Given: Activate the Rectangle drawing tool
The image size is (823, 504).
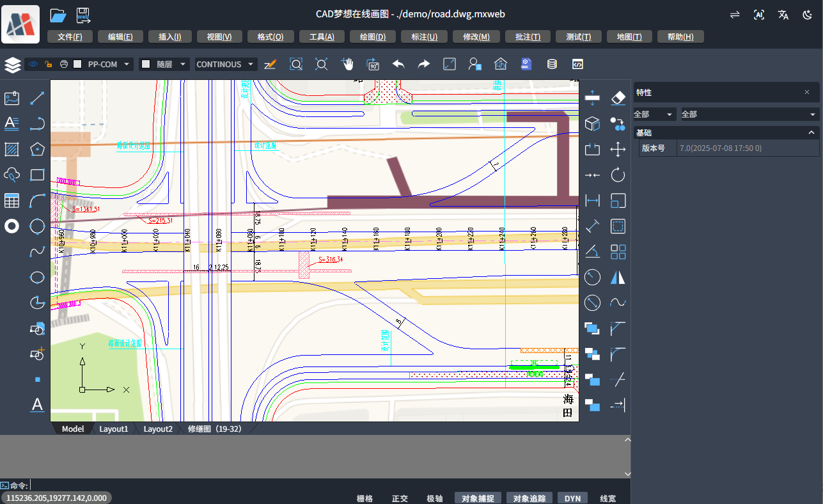Looking at the screenshot, I should point(37,175).
